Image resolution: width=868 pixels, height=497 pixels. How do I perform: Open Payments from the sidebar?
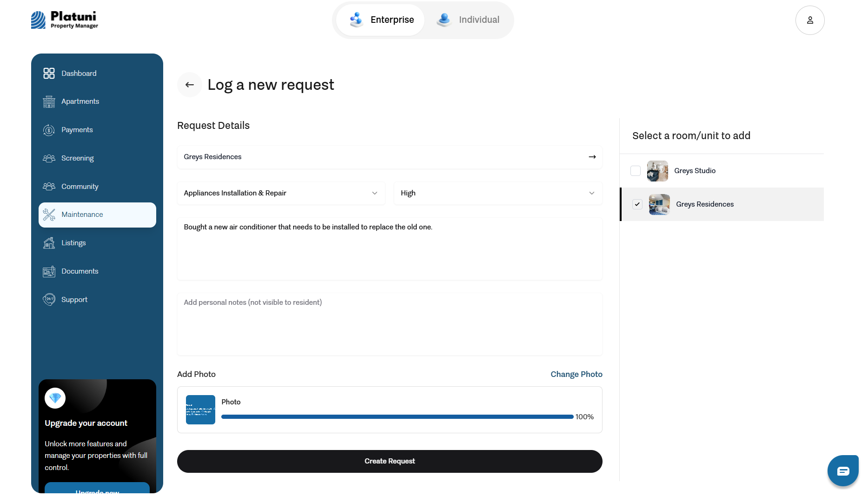tap(97, 130)
